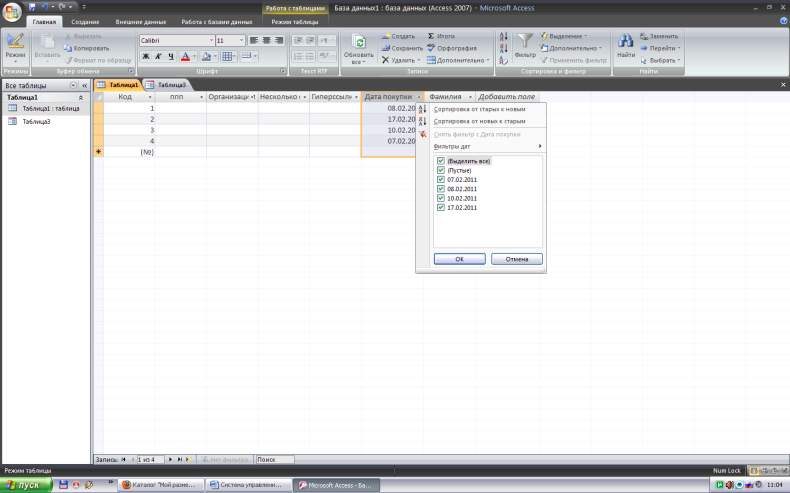Click clear all sorts icon in ribbon

click(x=503, y=60)
